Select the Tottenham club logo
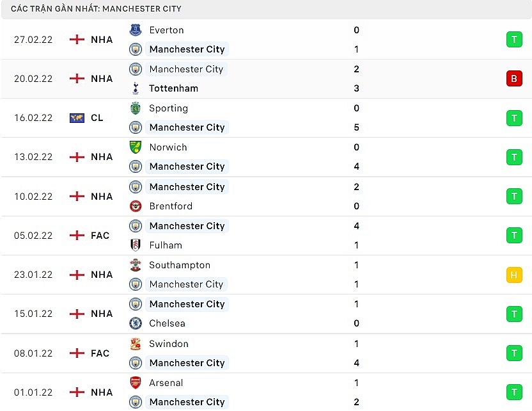Screen dimensions: 532x411 click(x=135, y=88)
